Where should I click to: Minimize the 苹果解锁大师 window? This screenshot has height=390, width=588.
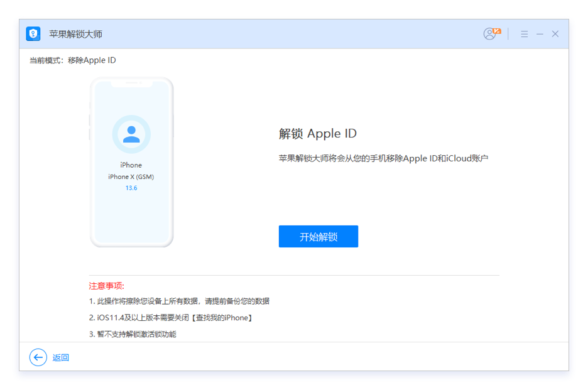[540, 34]
